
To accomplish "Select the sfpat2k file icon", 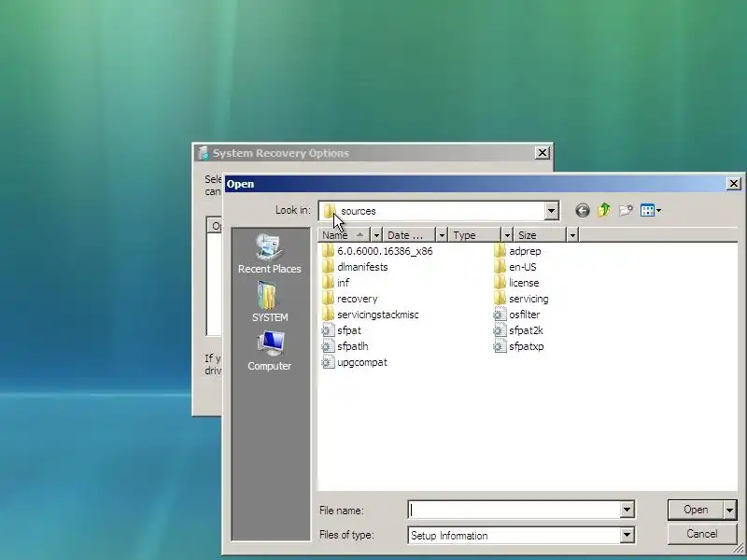I will pyautogui.click(x=500, y=330).
